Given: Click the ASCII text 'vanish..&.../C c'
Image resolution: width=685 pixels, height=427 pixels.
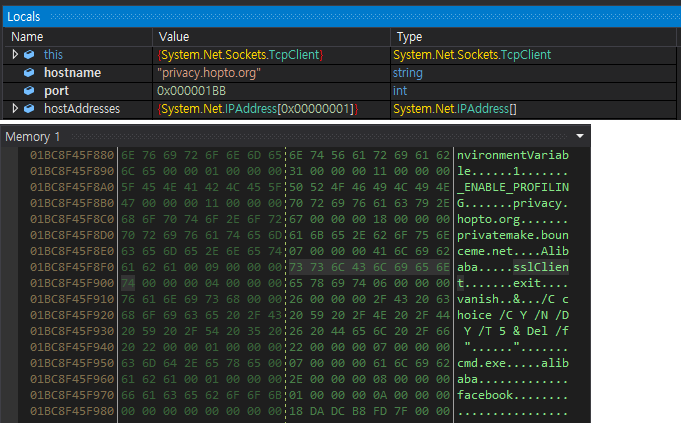Looking at the screenshot, I should coord(513,299).
